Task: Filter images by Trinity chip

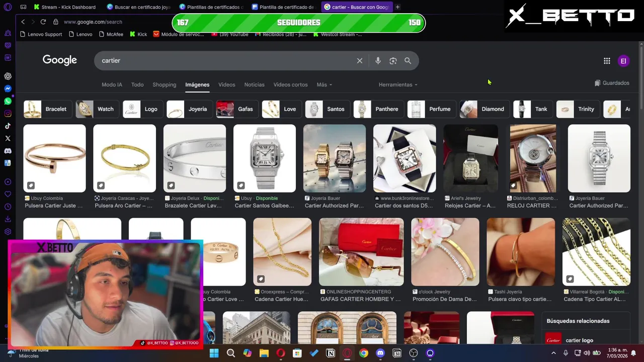Action: [578, 109]
